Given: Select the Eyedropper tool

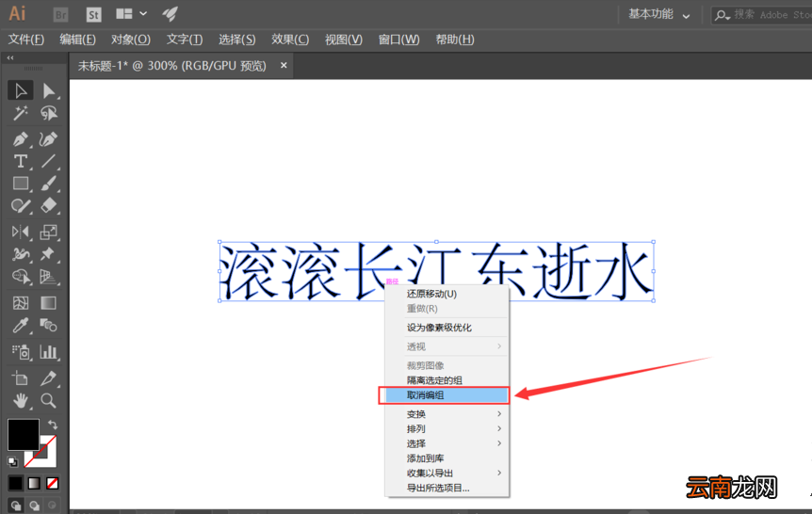Looking at the screenshot, I should click(x=21, y=325).
